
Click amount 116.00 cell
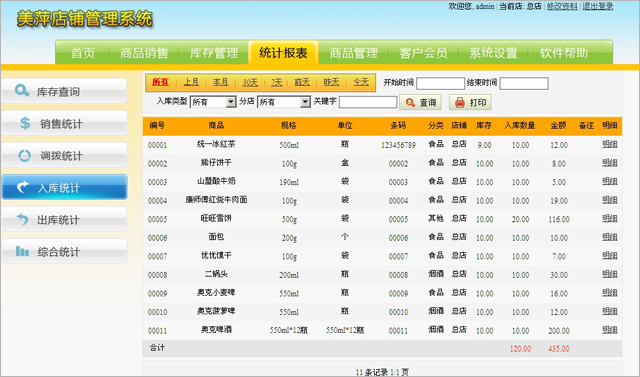point(559,219)
